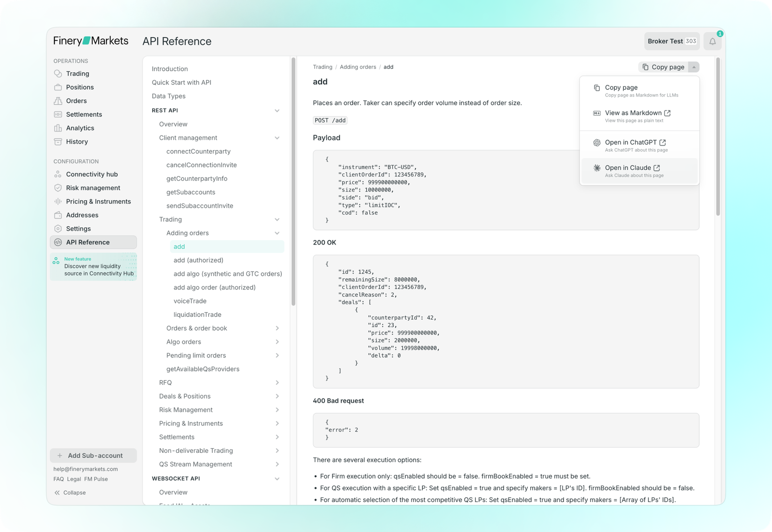
Task: Click the History archive icon
Action: 58,141
